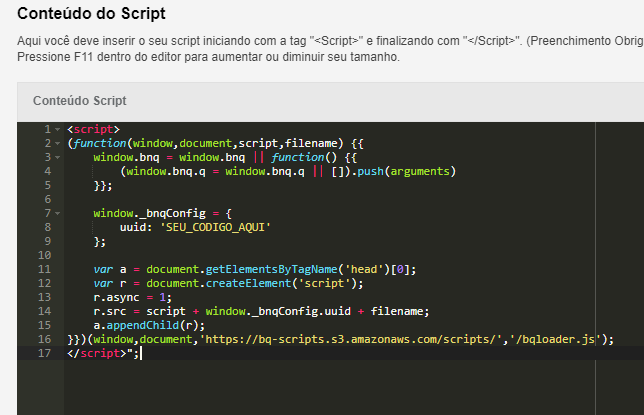The height and width of the screenshot is (415, 644).
Task: Click the 'SEU_CODIGO_AQUI' string in the code
Action: click(215, 227)
